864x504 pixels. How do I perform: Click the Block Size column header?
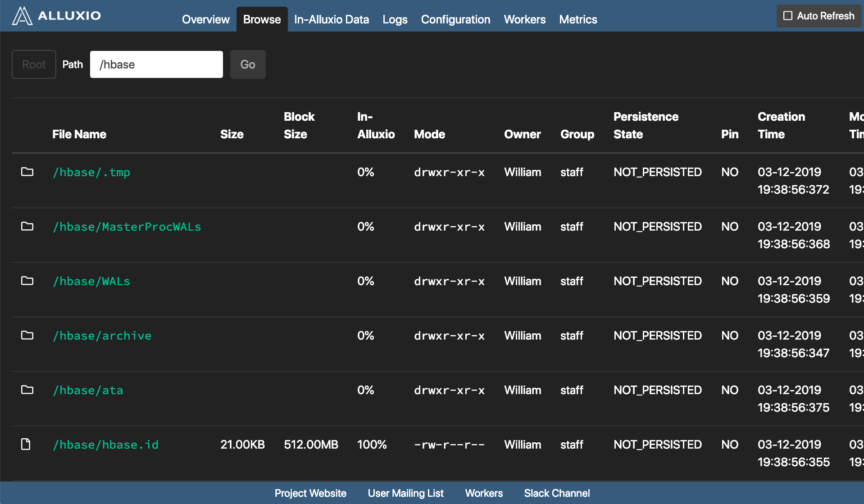click(299, 125)
